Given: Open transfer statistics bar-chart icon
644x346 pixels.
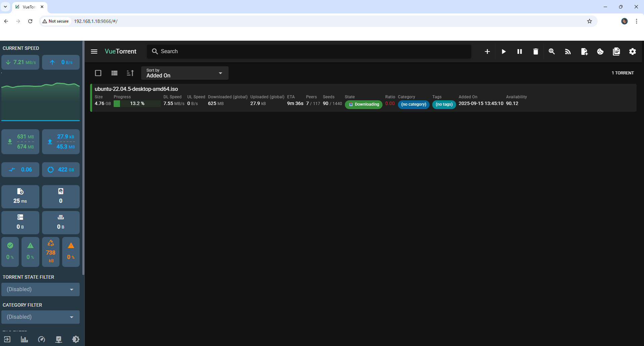Looking at the screenshot, I should [x=24, y=339].
